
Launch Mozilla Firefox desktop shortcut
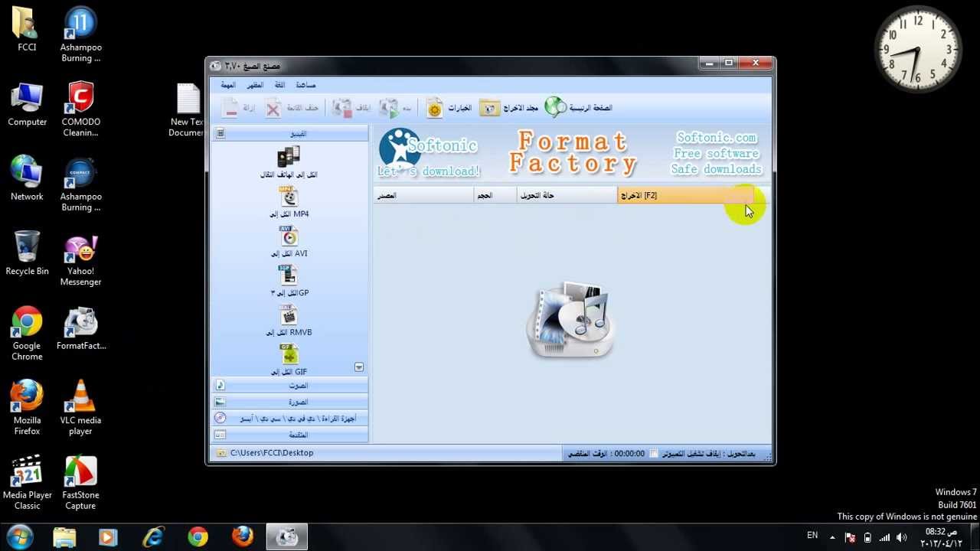click(27, 408)
